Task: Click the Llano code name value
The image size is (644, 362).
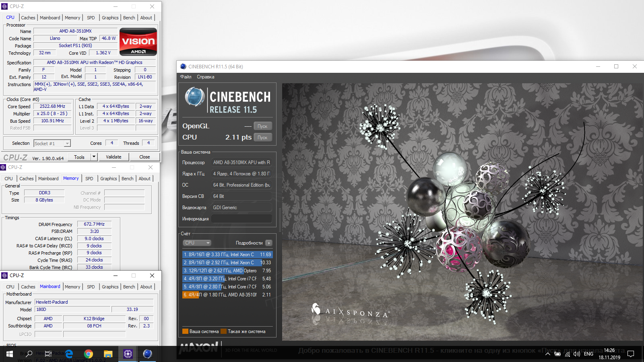Action: pyautogui.click(x=55, y=39)
